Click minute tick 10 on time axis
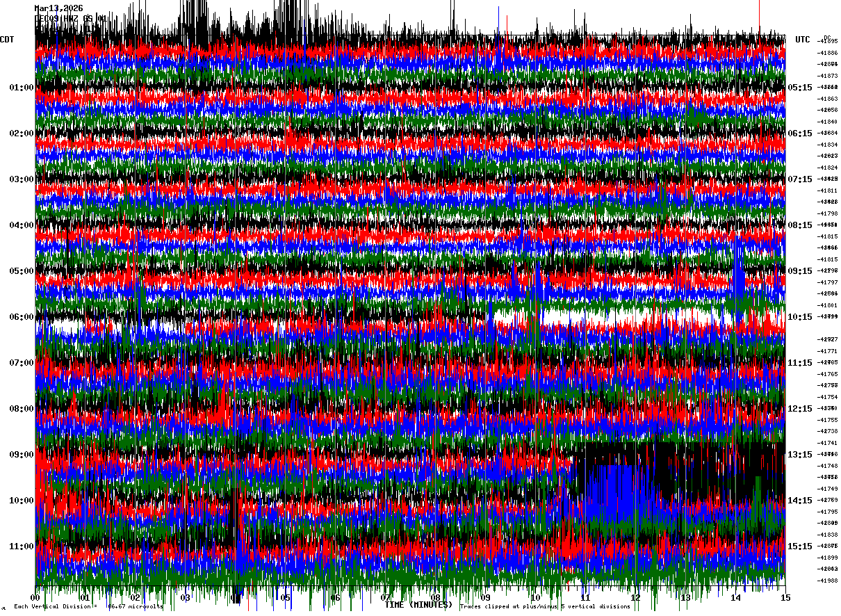Image resolution: width=841 pixels, height=616 pixels. pos(536,597)
